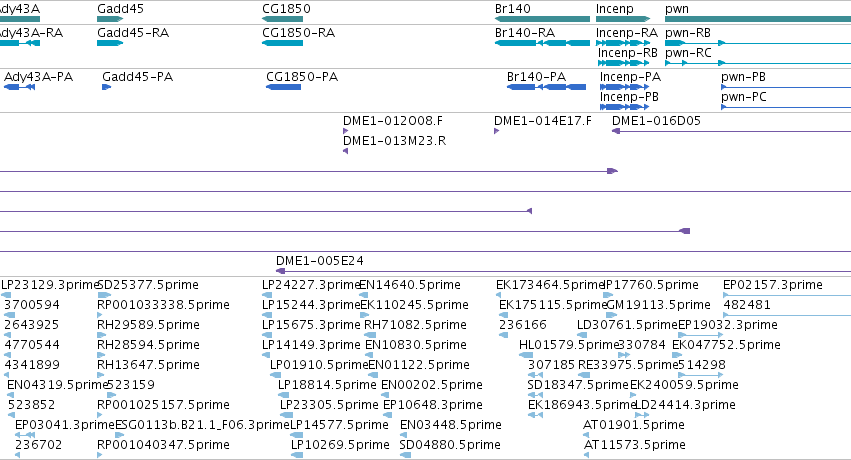
Task: Select the Incenp-RA transcript
Action: coord(623,43)
